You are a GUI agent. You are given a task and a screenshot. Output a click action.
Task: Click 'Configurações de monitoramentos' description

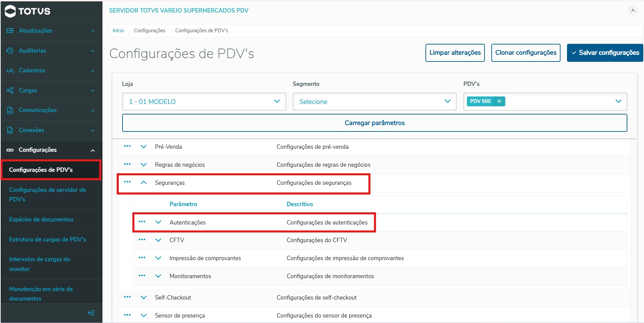(x=330, y=276)
